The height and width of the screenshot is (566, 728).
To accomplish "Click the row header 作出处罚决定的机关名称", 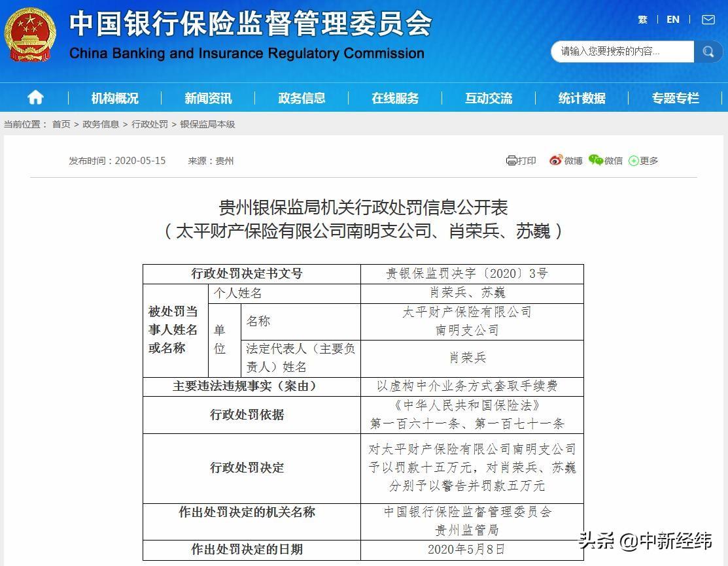I will (x=247, y=512).
